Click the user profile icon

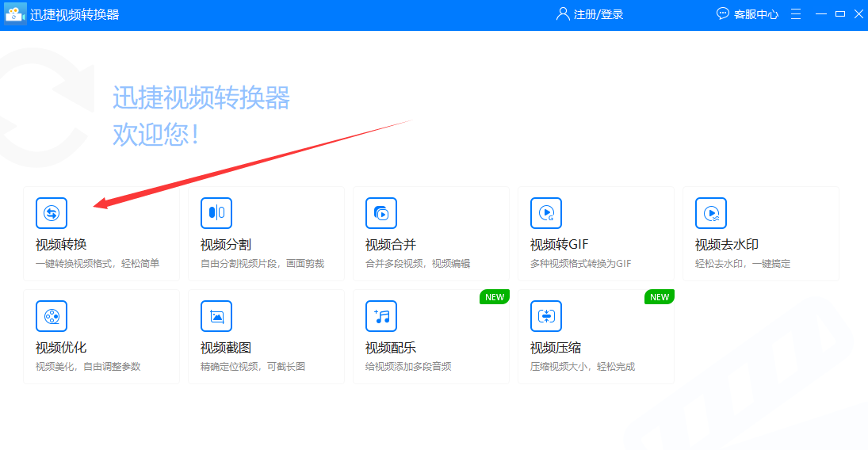click(x=563, y=13)
